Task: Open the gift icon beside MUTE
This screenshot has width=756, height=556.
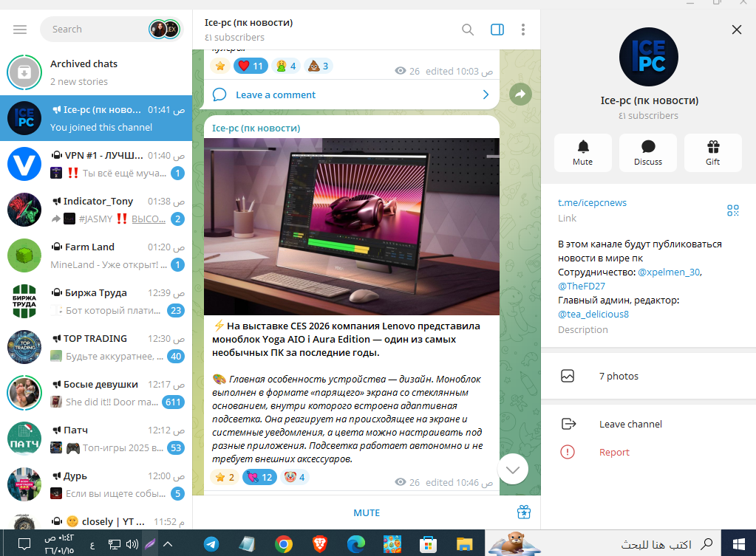Action: (524, 512)
